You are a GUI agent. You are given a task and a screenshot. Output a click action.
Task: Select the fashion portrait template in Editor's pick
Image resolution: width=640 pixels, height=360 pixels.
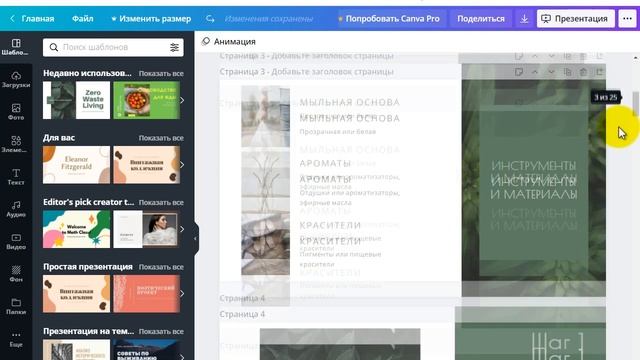click(146, 229)
